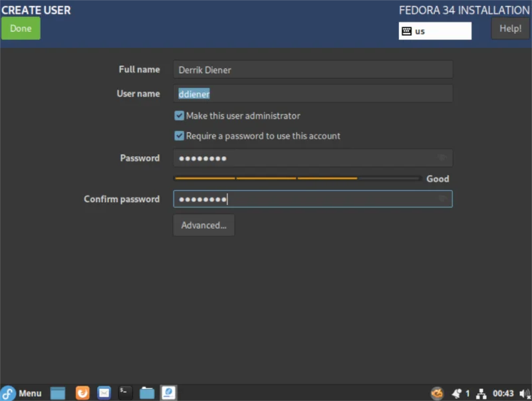The image size is (532, 401).
Task: Click the password strength bar
Action: (x=297, y=178)
